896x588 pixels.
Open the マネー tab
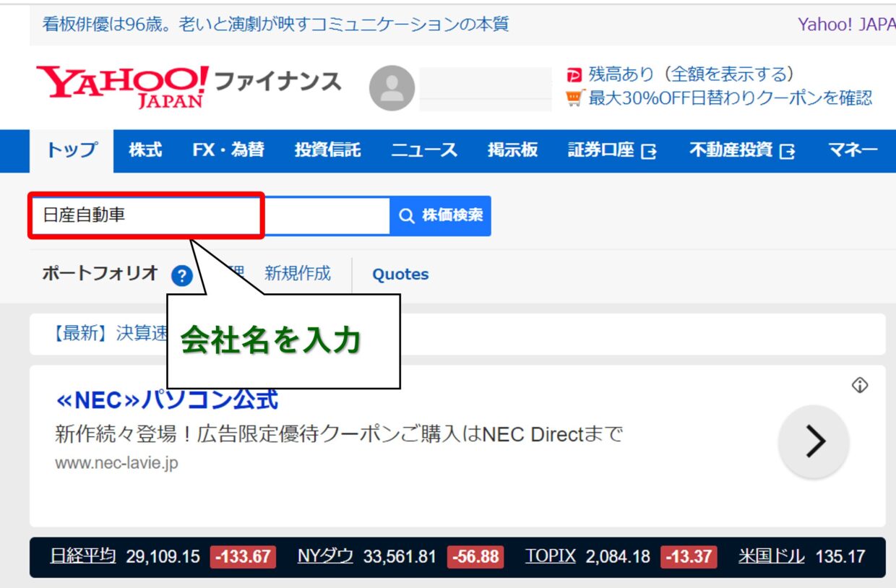853,150
